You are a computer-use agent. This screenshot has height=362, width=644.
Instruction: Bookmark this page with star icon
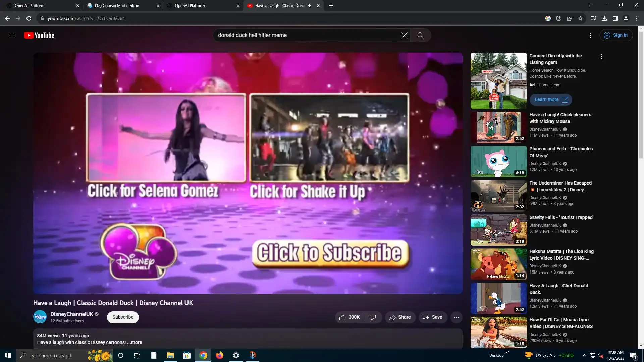580,19
